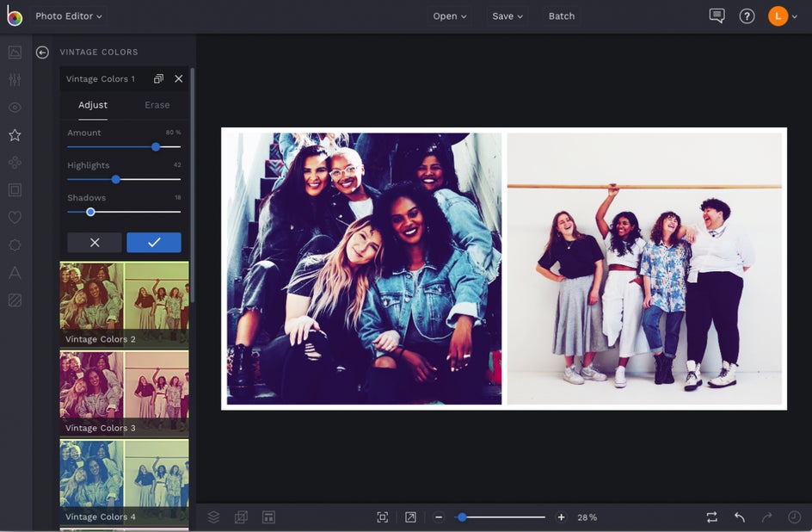
Task: Open the feedback chat icon
Action: pyautogui.click(x=717, y=16)
